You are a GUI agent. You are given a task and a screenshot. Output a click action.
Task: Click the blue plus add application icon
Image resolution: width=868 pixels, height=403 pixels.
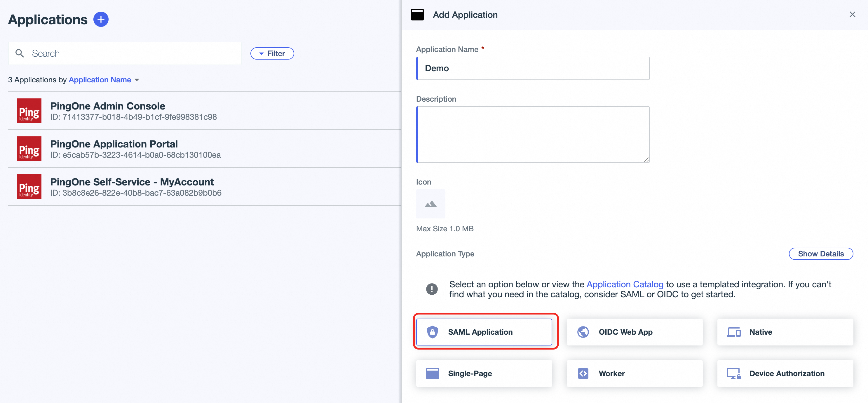pyautogui.click(x=101, y=19)
